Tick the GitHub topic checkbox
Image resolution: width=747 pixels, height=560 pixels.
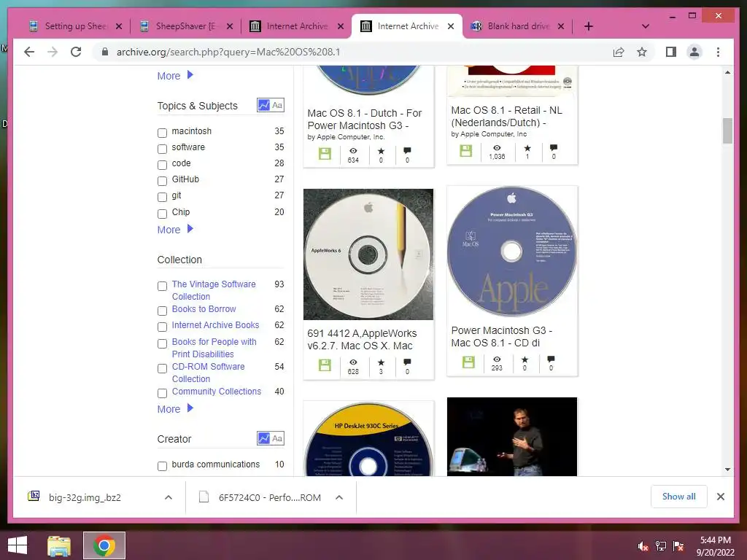coord(162,181)
